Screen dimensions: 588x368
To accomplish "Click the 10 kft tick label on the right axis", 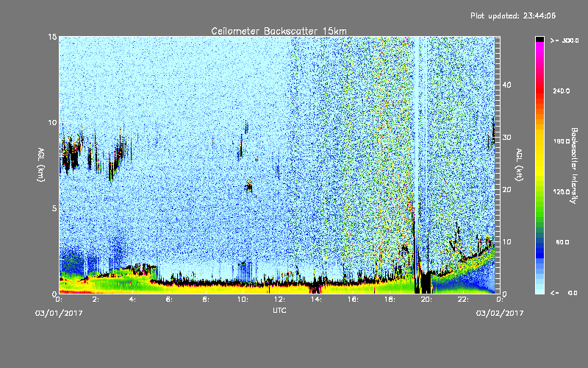I will tap(506, 241).
